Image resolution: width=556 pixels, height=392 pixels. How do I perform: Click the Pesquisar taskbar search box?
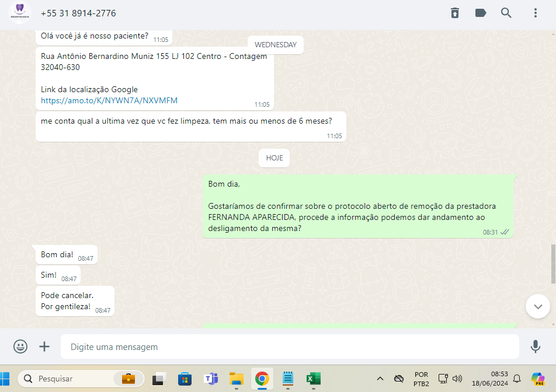pyautogui.click(x=81, y=379)
